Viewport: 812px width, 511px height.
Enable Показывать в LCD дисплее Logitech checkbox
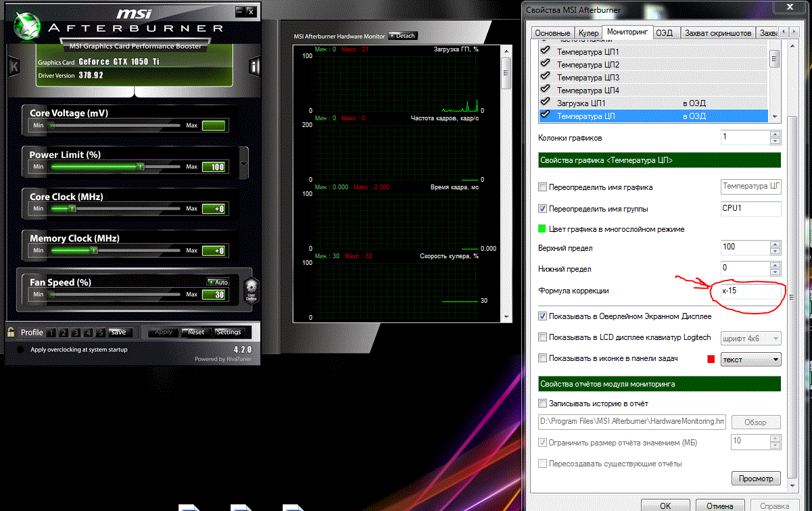[543, 337]
